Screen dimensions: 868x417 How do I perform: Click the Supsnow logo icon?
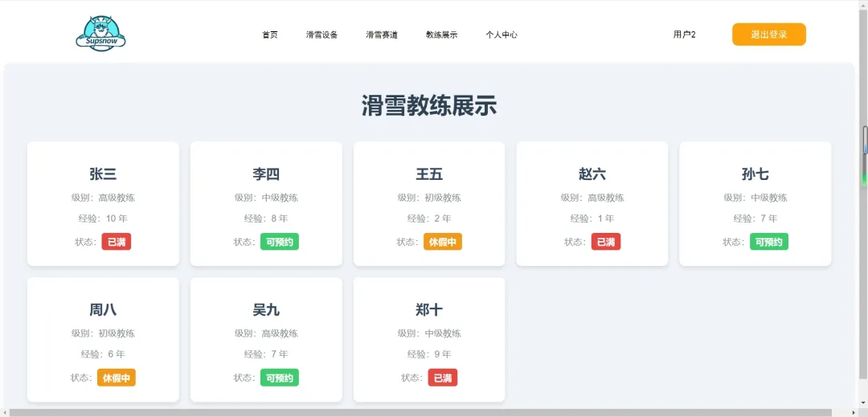click(x=100, y=34)
